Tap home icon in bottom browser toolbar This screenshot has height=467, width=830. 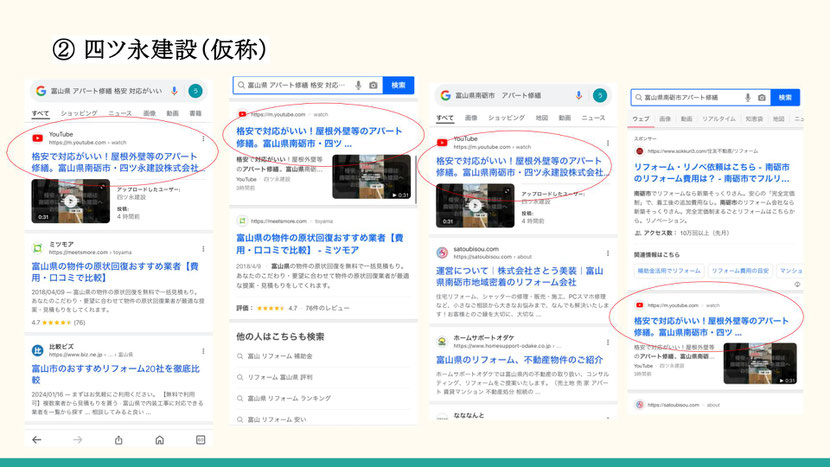159,440
